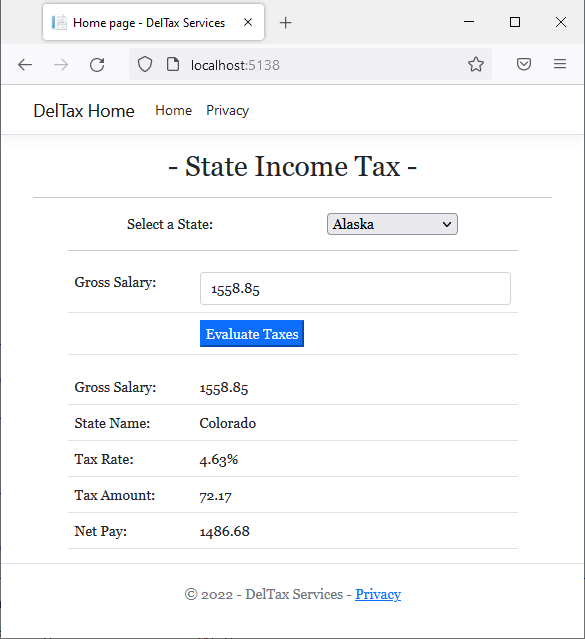The image size is (585, 639).
Task: Close the Home page - DelTax Services tab
Action: (x=248, y=22)
